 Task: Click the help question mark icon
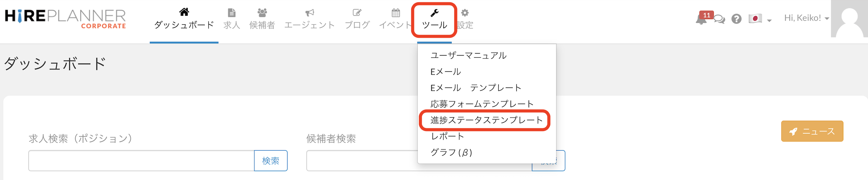click(x=736, y=19)
